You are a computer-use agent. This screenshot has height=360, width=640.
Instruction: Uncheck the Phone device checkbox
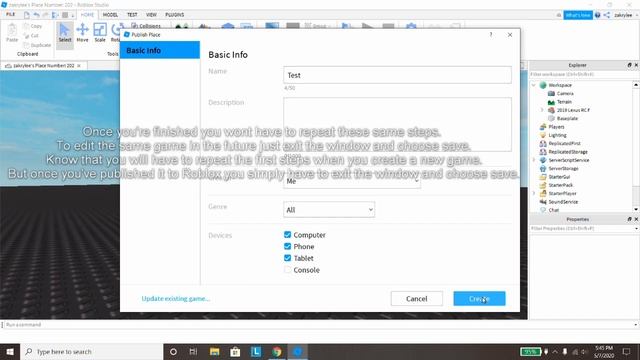[x=287, y=246]
